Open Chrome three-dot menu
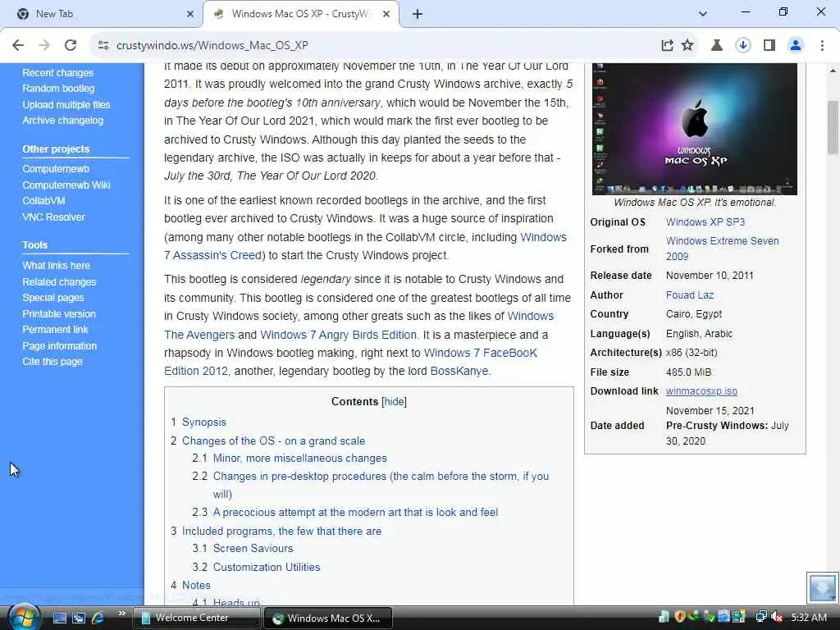 pos(822,46)
